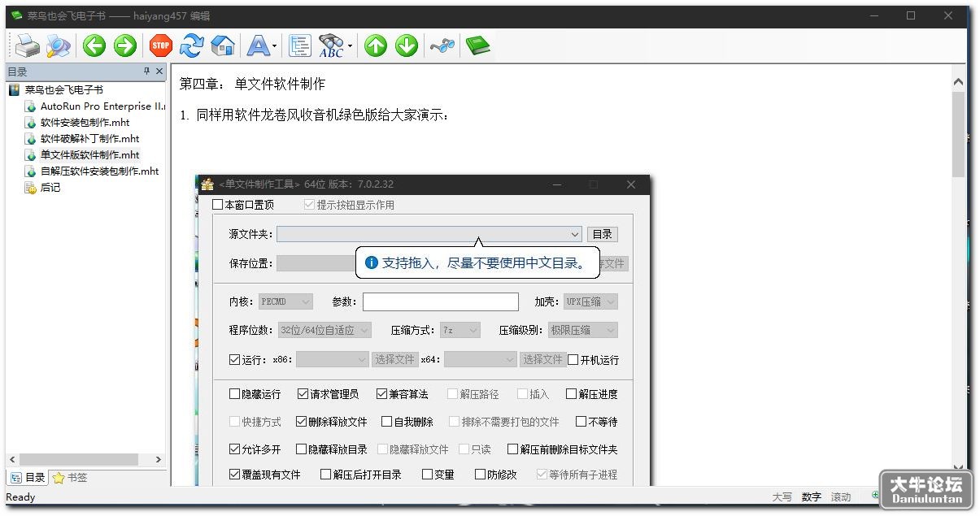Screen dimensions: 980x516
Task: Open 软件安装包制作.mht in the tree
Action: [85, 123]
